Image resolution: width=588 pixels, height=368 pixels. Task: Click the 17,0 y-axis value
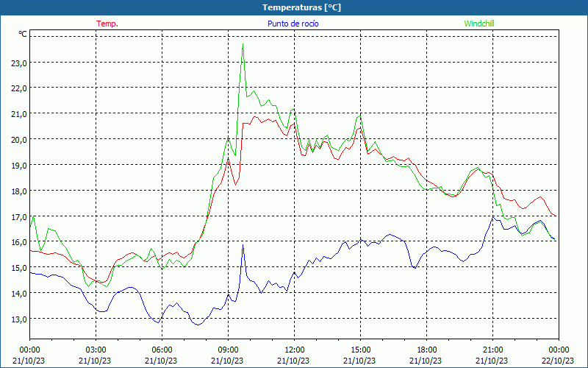pos(19,216)
